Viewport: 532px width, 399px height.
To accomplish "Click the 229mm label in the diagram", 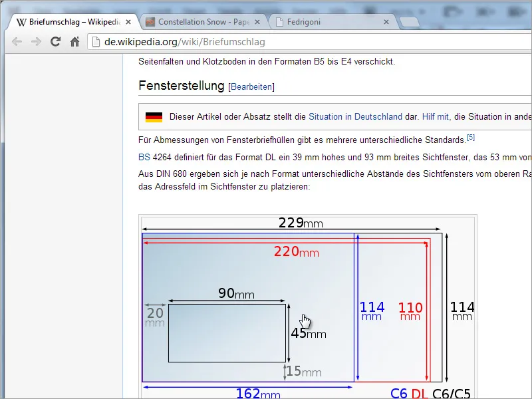I will pyautogui.click(x=301, y=223).
